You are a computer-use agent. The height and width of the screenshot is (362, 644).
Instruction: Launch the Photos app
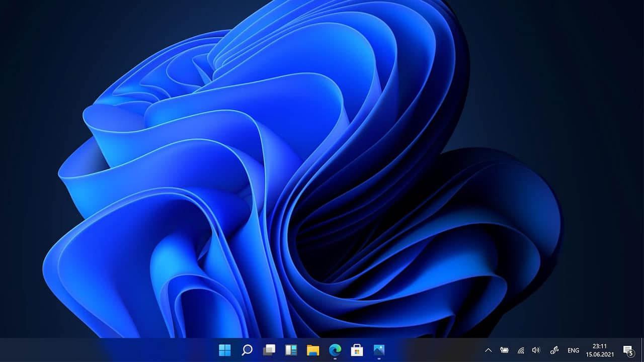point(379,349)
